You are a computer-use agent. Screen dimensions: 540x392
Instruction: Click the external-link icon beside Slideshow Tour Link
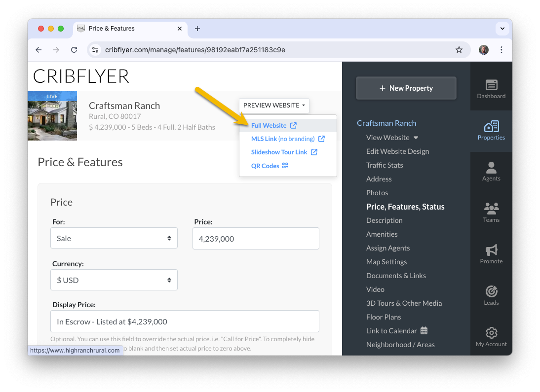pos(314,152)
